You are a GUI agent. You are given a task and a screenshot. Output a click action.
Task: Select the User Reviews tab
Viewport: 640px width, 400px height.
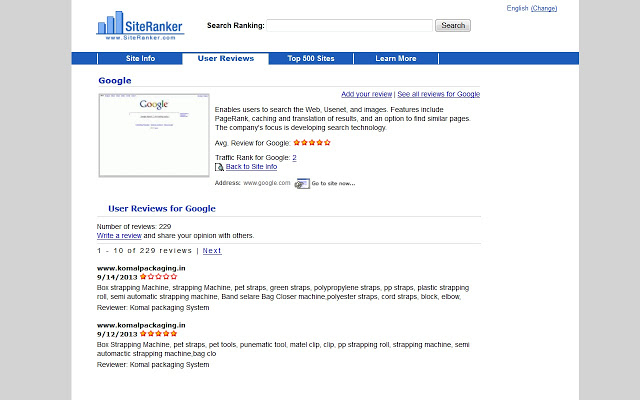point(226,58)
